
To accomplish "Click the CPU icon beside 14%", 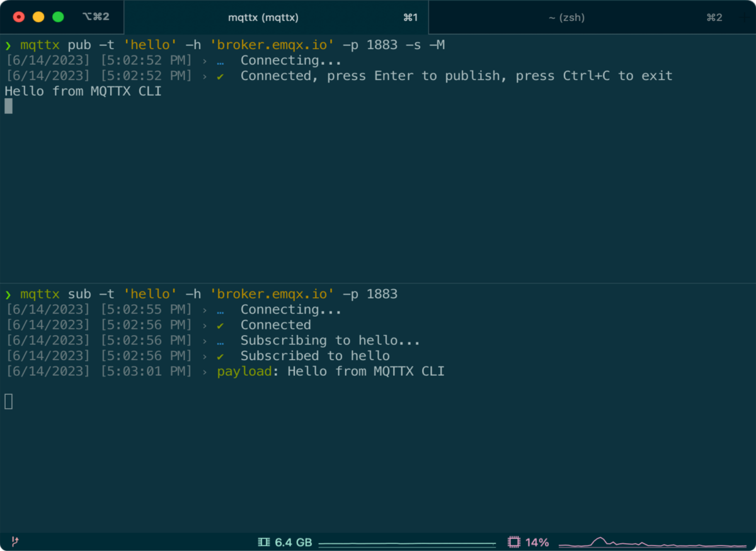I will click(513, 542).
